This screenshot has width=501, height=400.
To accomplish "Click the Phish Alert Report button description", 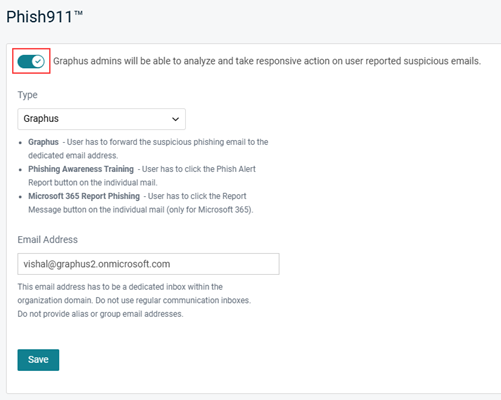I will pyautogui.click(x=142, y=176).
